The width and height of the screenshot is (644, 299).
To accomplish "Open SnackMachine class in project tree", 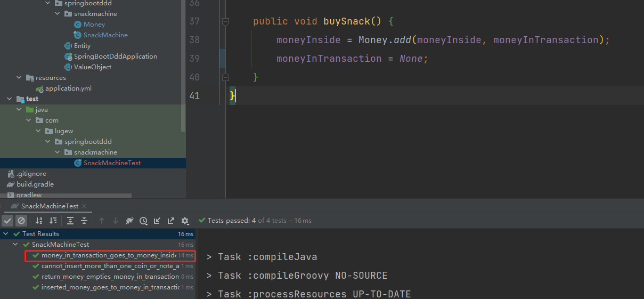I will point(105,35).
